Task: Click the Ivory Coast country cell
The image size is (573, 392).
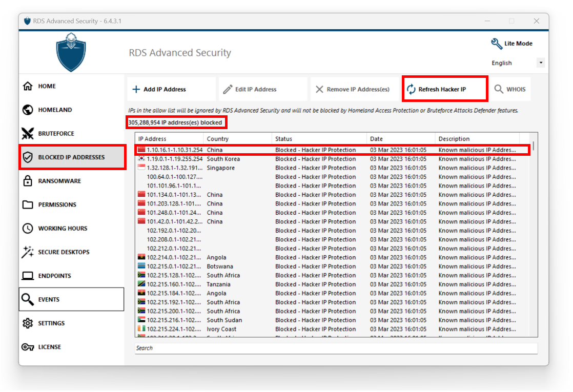Action: tap(221, 329)
